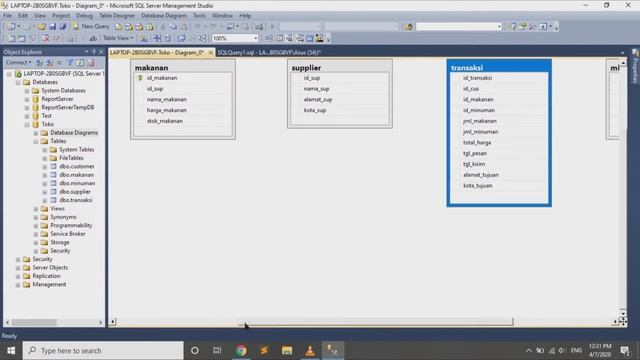Image resolution: width=640 pixels, height=360 pixels.
Task: Click Show Relationship Labels icon
Action: point(144,38)
